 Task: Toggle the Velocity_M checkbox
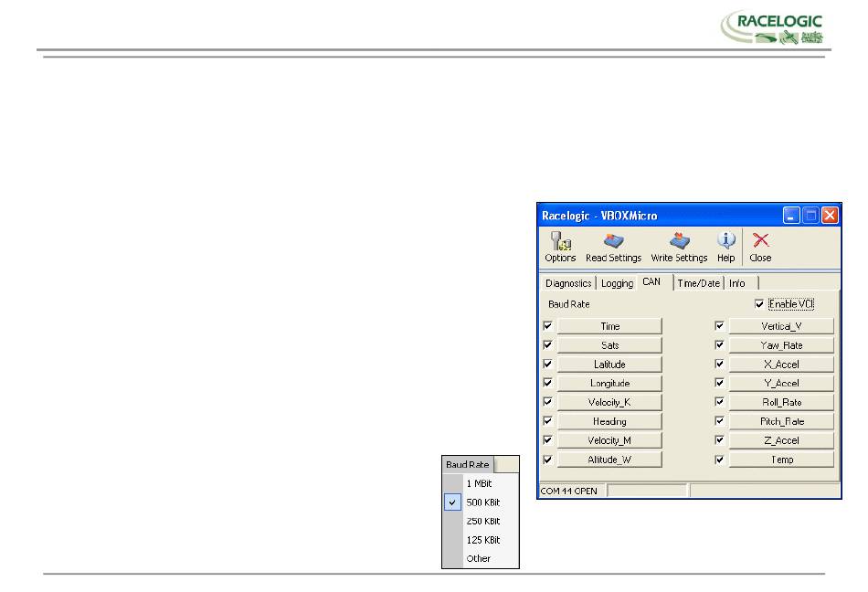[x=547, y=439]
